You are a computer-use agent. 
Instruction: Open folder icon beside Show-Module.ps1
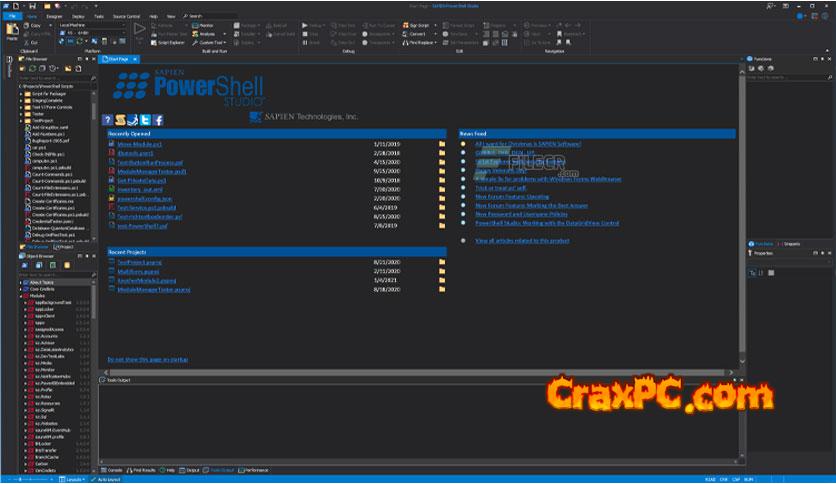[441, 144]
